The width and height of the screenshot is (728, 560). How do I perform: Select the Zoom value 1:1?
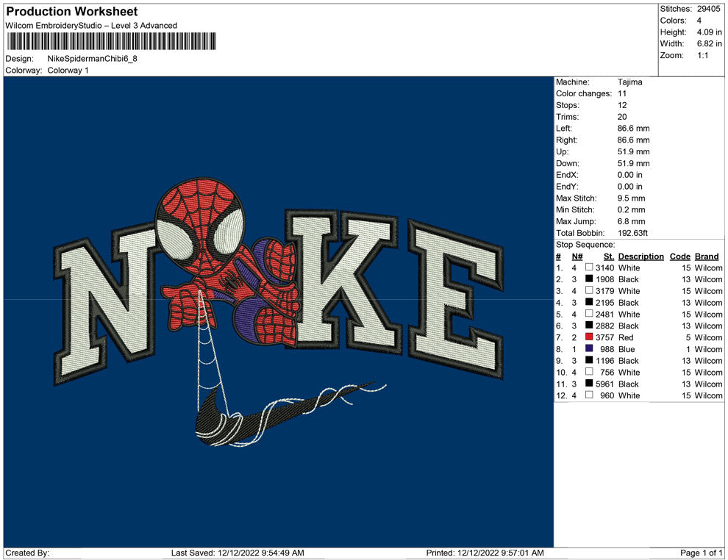pyautogui.click(x=702, y=55)
